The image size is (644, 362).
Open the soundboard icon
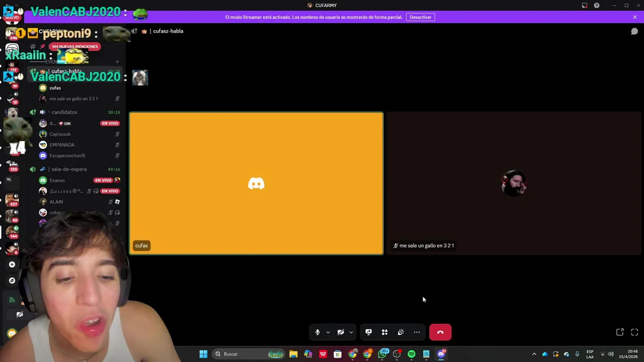pyautogui.click(x=400, y=332)
